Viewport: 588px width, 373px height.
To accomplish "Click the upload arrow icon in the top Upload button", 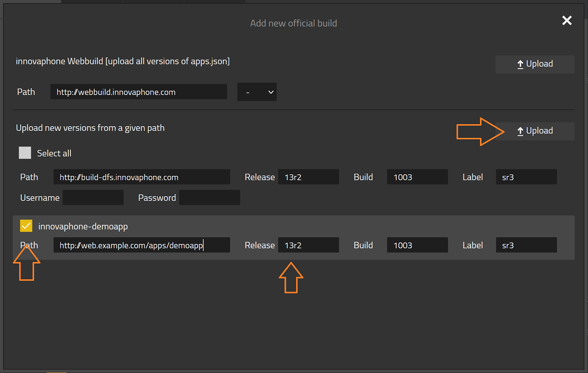I will click(520, 64).
